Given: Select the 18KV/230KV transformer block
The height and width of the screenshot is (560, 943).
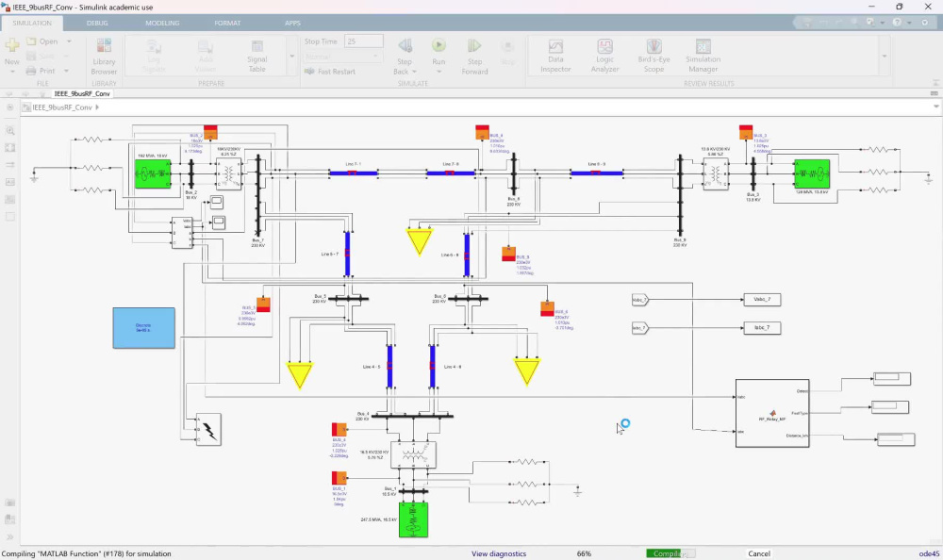Looking at the screenshot, I should click(x=228, y=174).
